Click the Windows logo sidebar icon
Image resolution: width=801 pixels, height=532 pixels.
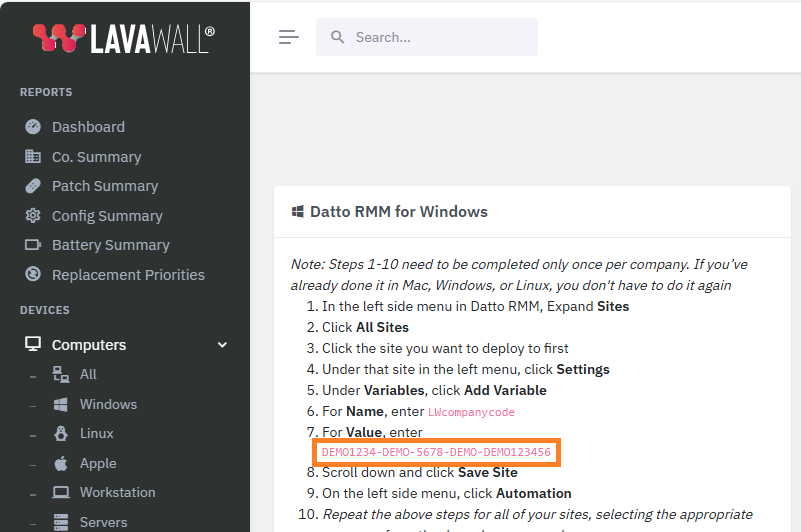point(61,404)
